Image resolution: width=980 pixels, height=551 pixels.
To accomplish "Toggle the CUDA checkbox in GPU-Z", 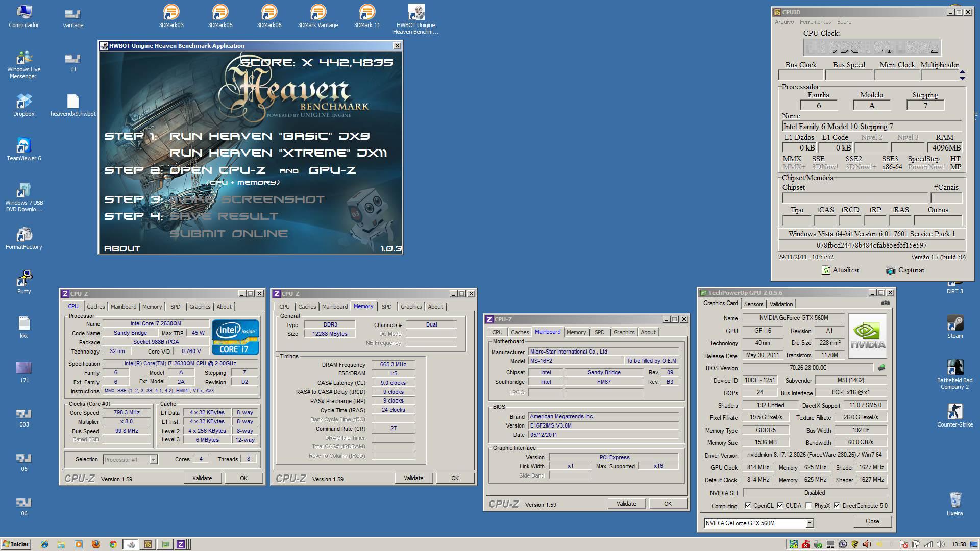I will pos(780,506).
